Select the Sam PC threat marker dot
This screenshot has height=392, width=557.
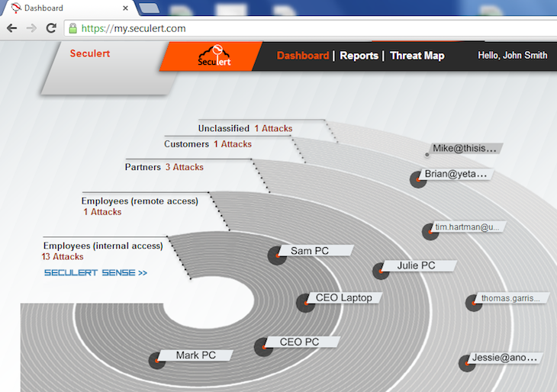point(277,255)
